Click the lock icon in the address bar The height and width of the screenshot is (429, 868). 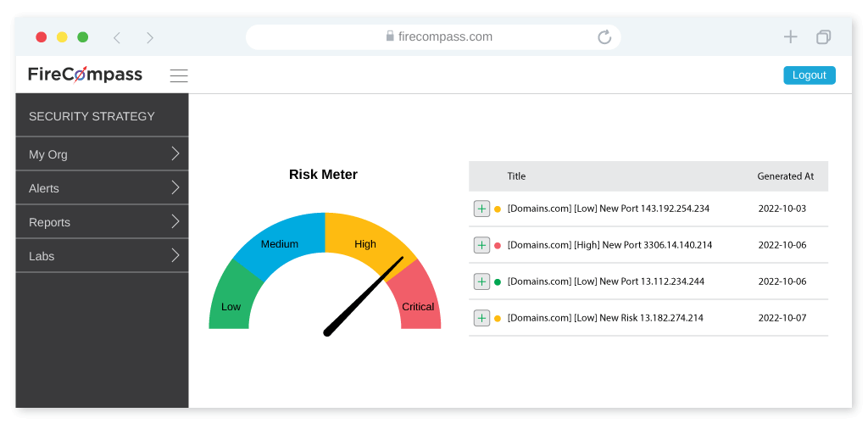coord(390,36)
